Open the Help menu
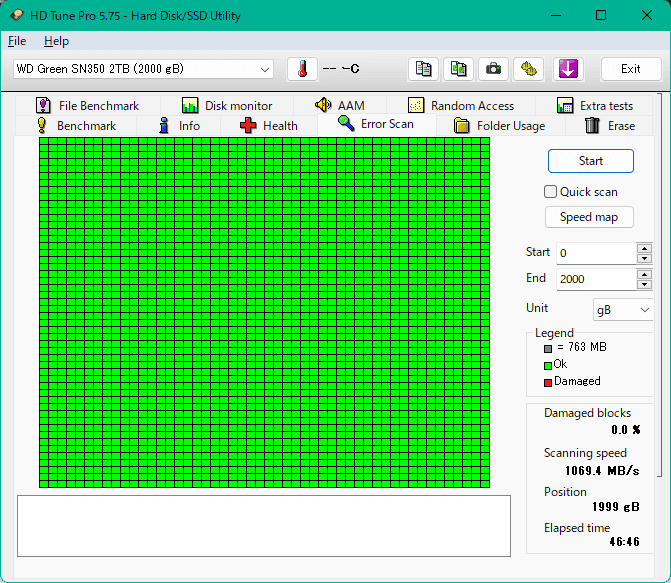Viewport: 671px width, 583px height. [x=56, y=41]
